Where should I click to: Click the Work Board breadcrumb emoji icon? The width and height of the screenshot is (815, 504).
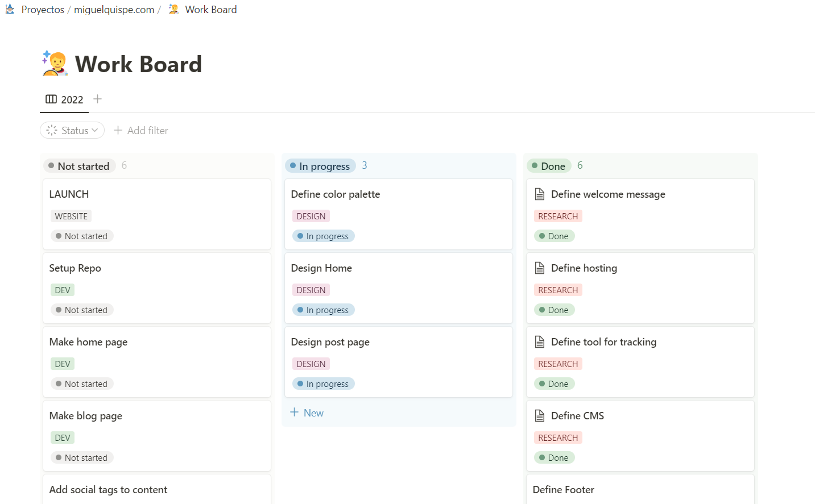(x=174, y=9)
